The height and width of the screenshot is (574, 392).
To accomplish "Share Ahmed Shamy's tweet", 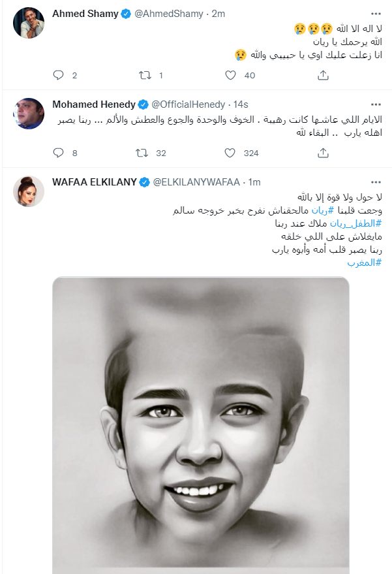I will click(x=323, y=75).
